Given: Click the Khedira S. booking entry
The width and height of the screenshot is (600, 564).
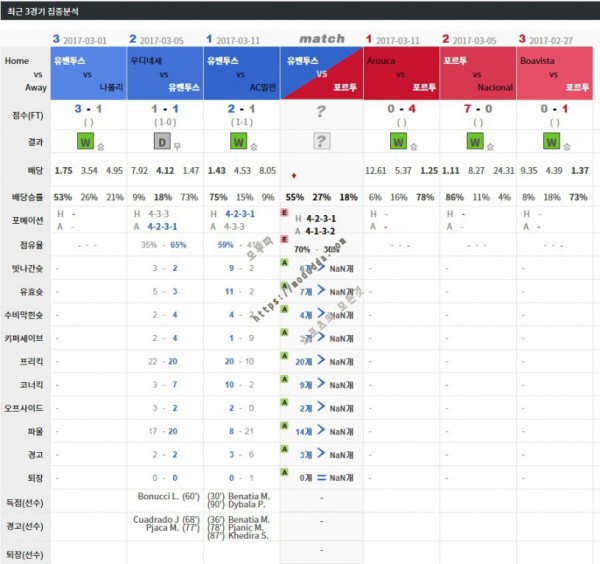Looking at the screenshot, I should click(x=248, y=536).
